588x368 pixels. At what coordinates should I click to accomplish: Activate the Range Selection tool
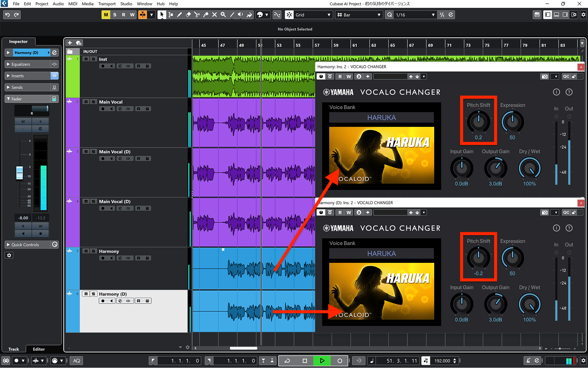point(171,14)
